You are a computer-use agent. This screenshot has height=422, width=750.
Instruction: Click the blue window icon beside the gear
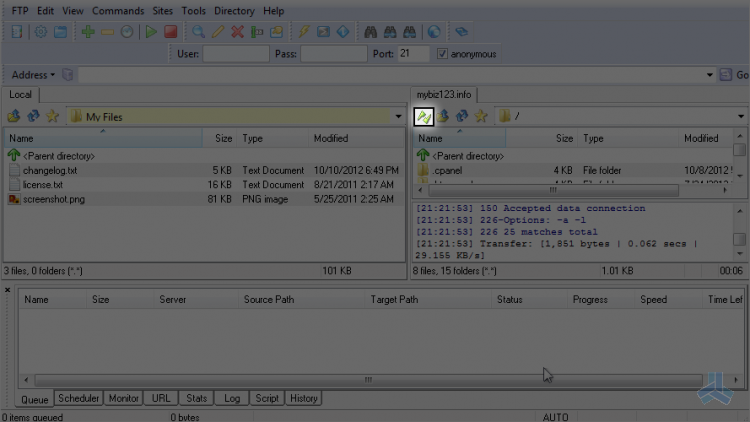[x=60, y=32]
